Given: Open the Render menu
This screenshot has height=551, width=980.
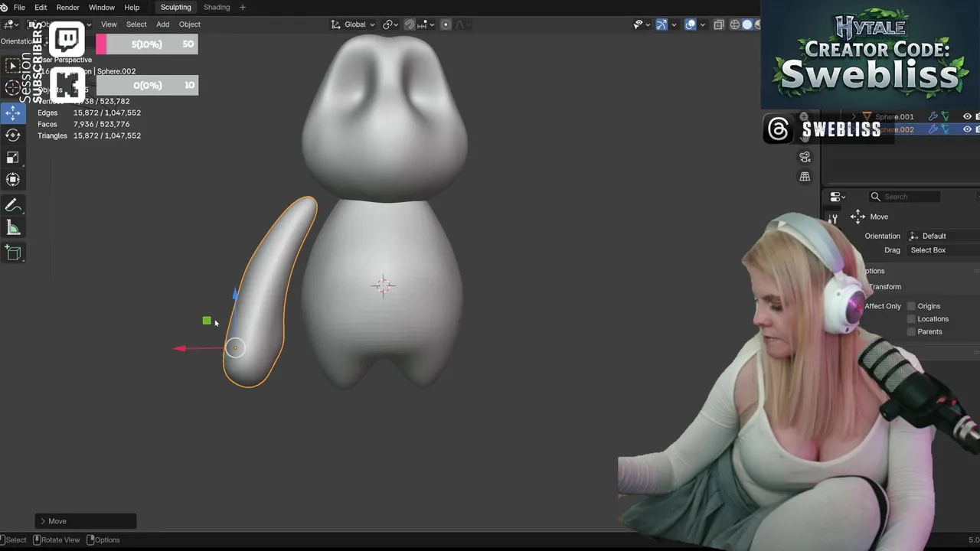Looking at the screenshot, I should (x=68, y=8).
